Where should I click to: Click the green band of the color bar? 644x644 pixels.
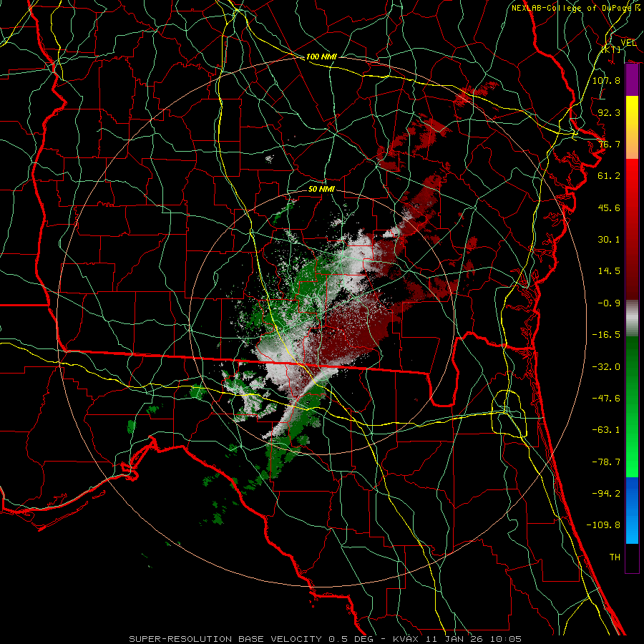click(632, 406)
